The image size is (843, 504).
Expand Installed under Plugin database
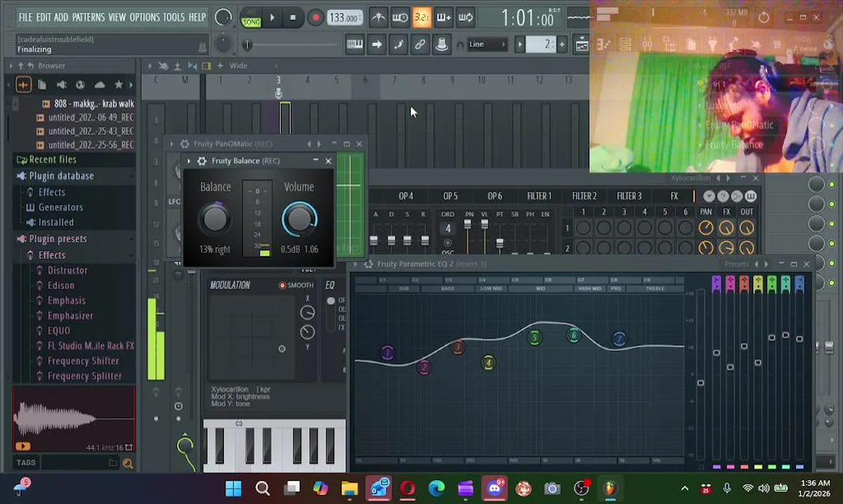coord(56,223)
